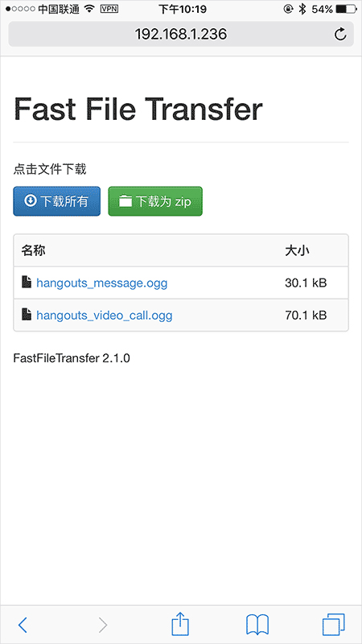Reload the page with refresh icon
This screenshot has width=362, height=644.
(x=340, y=34)
